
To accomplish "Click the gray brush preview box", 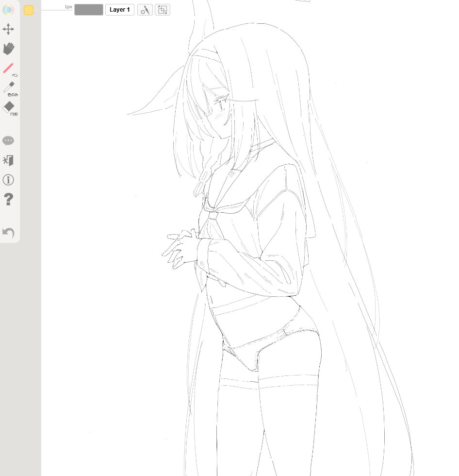I will pos(88,10).
